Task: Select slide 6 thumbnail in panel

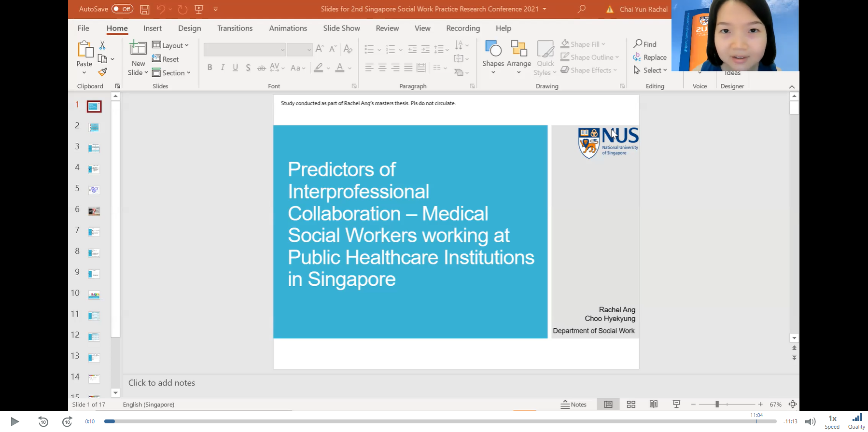Action: [x=94, y=211]
